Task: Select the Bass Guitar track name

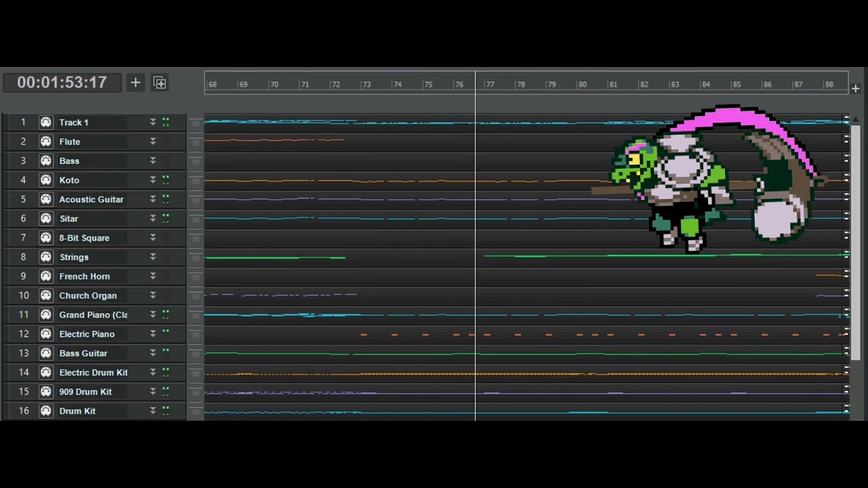Action: click(x=83, y=353)
